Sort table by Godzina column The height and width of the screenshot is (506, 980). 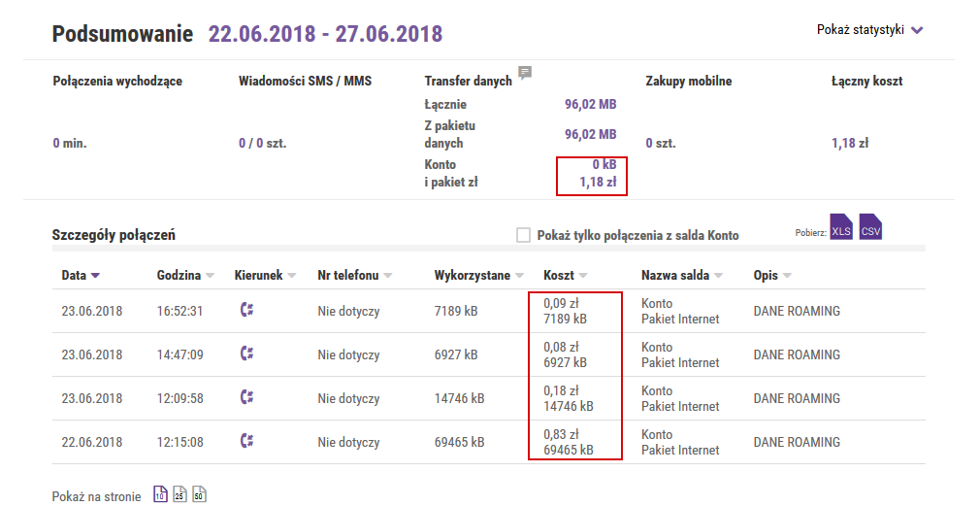coord(185,275)
